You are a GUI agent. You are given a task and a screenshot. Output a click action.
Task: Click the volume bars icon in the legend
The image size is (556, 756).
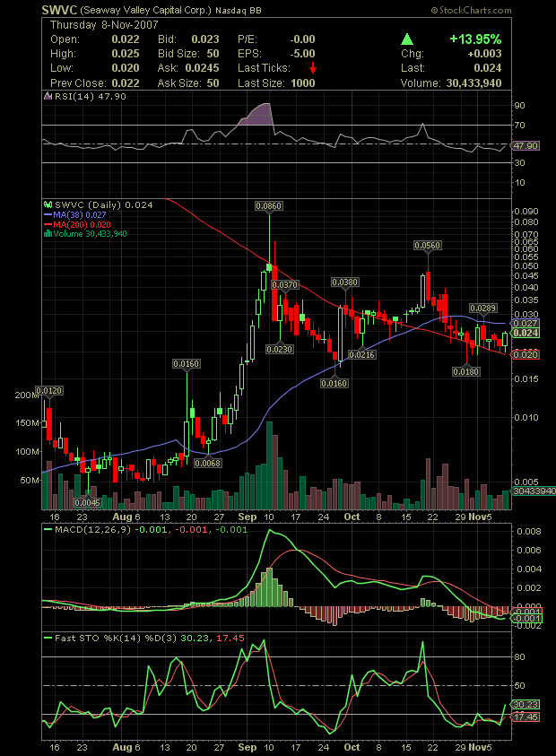coord(48,234)
